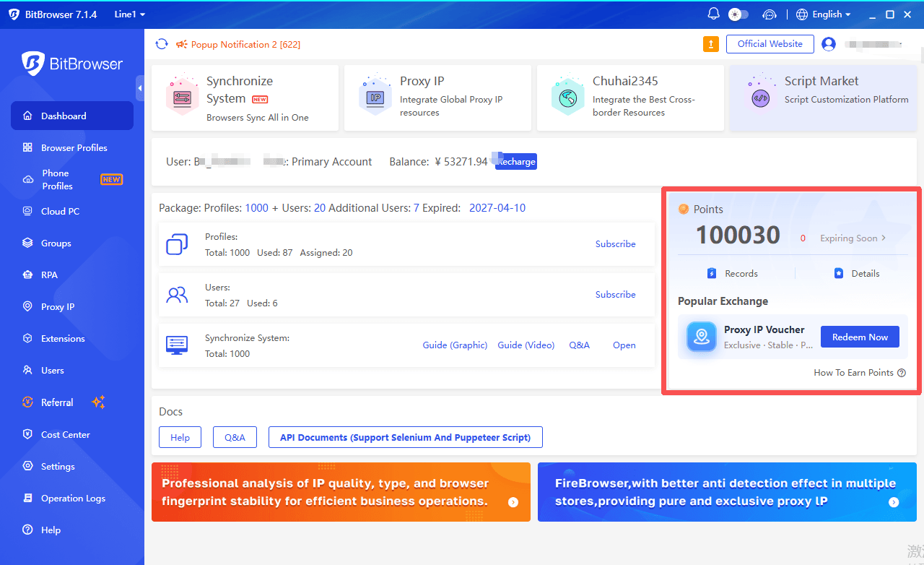The image size is (924, 565).
Task: Click the Help question mark icon in sidebar
Action: click(x=27, y=530)
